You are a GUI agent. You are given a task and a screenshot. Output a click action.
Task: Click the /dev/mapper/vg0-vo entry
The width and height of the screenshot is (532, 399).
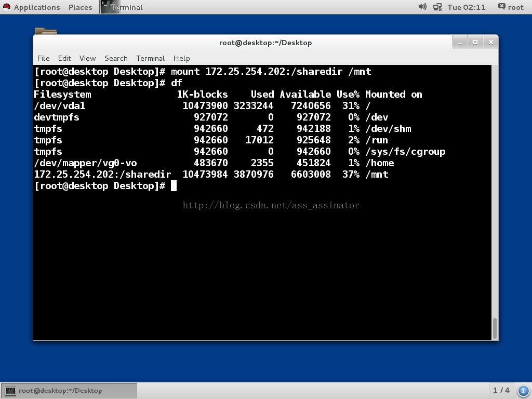[86, 163]
